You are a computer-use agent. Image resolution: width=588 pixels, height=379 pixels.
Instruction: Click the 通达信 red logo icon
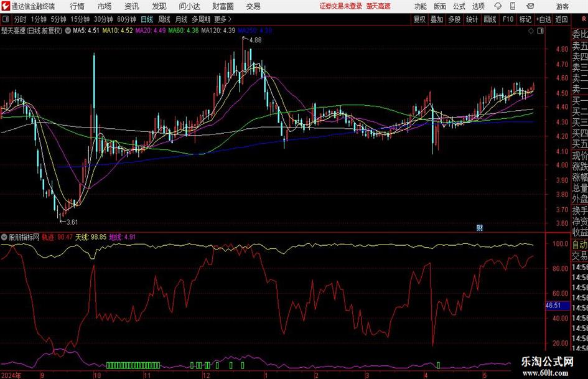pyautogui.click(x=6, y=6)
